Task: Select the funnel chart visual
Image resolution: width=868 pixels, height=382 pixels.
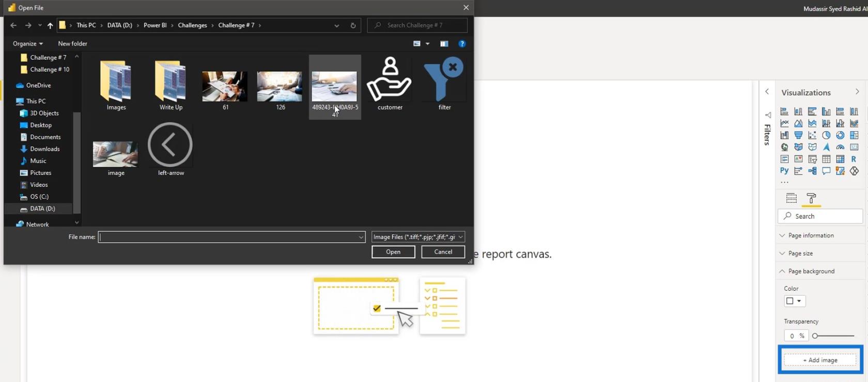Action: (x=798, y=135)
